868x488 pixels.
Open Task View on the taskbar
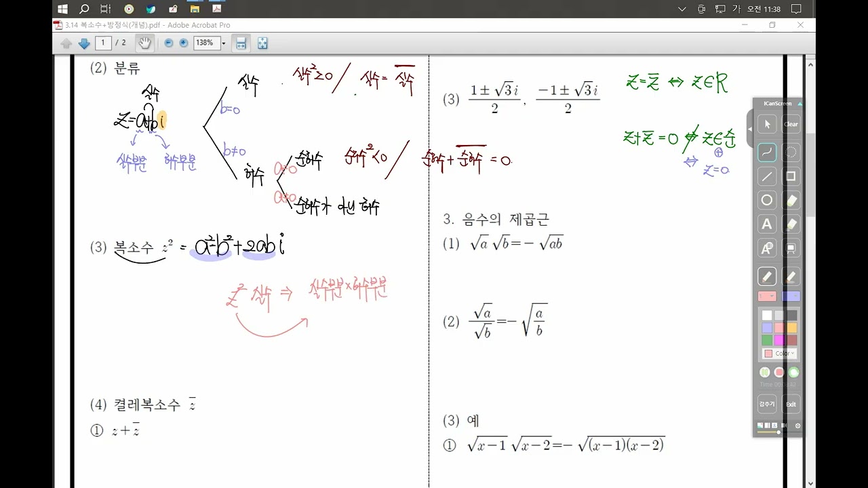click(x=105, y=9)
